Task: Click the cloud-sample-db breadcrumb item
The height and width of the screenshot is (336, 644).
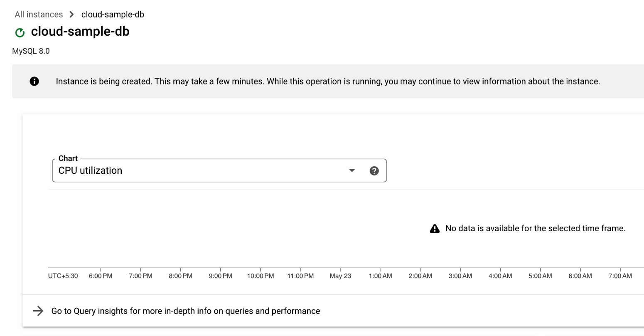Action: click(113, 15)
